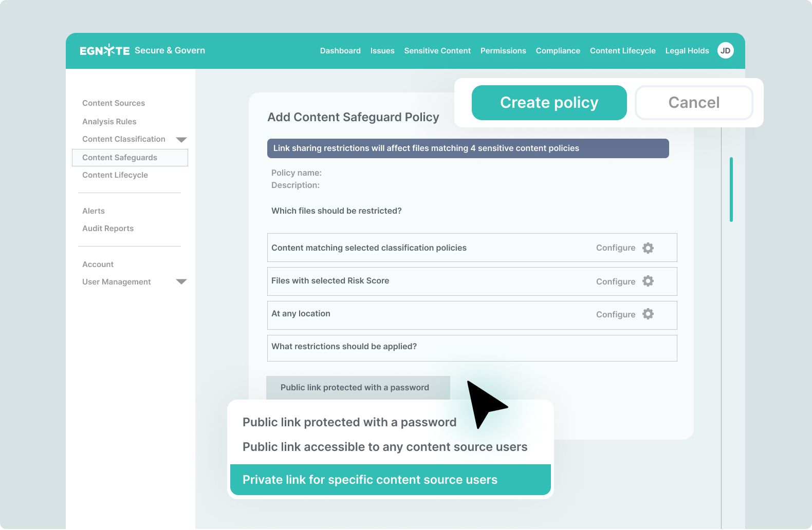812x530 pixels.
Task: Open the Permissions tab
Action: click(503, 51)
